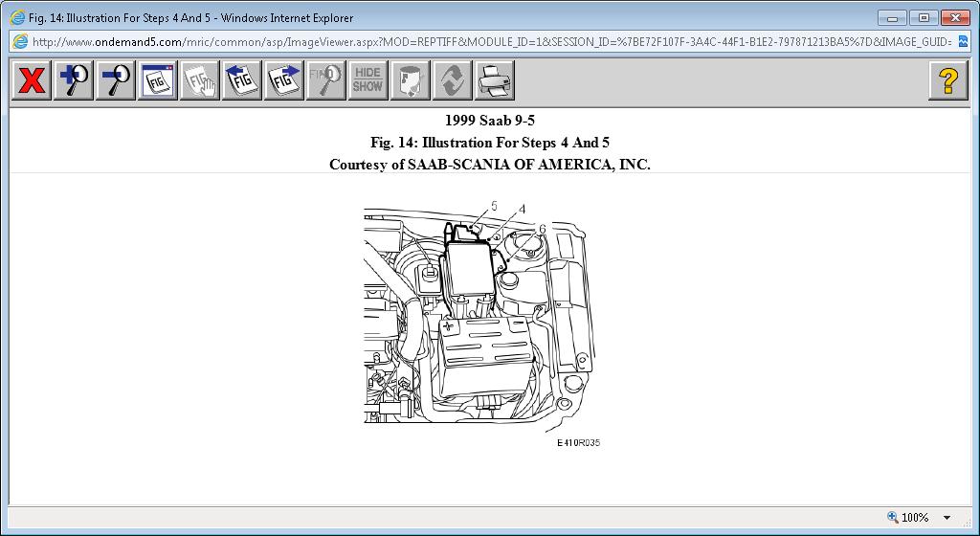
Task: Toggle the HIDE SHOW button
Action: (368, 80)
